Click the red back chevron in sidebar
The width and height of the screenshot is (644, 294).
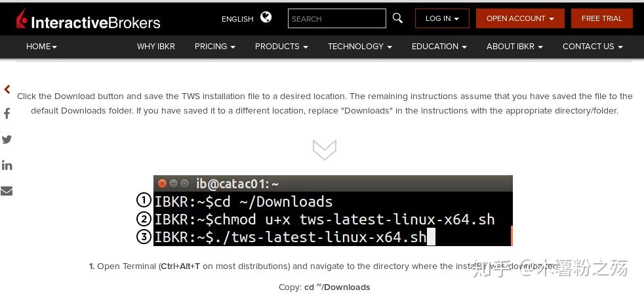click(x=7, y=89)
